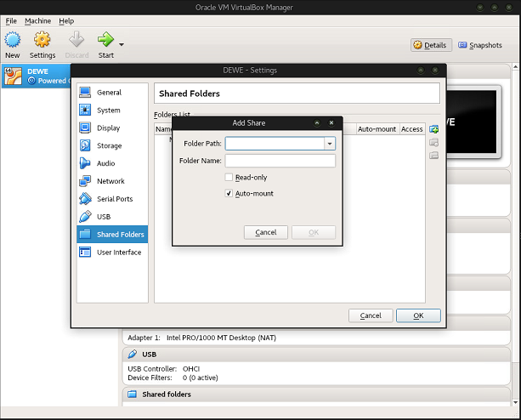
Task: Select the DEWE virtual machine entry
Action: pyautogui.click(x=36, y=76)
